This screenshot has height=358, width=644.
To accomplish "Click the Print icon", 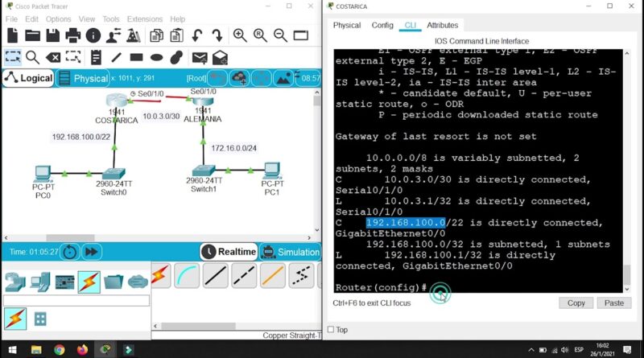I will pos(73,35).
